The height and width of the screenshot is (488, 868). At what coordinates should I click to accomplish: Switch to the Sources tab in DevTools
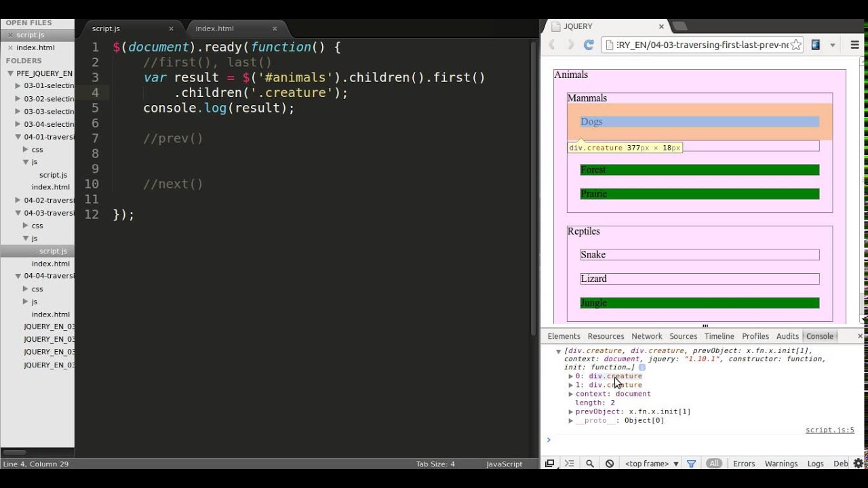684,336
